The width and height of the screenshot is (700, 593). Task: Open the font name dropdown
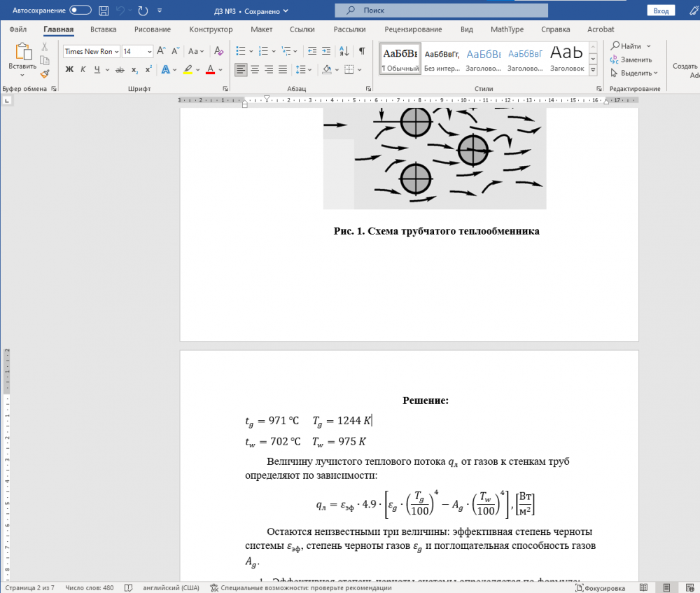pos(116,52)
